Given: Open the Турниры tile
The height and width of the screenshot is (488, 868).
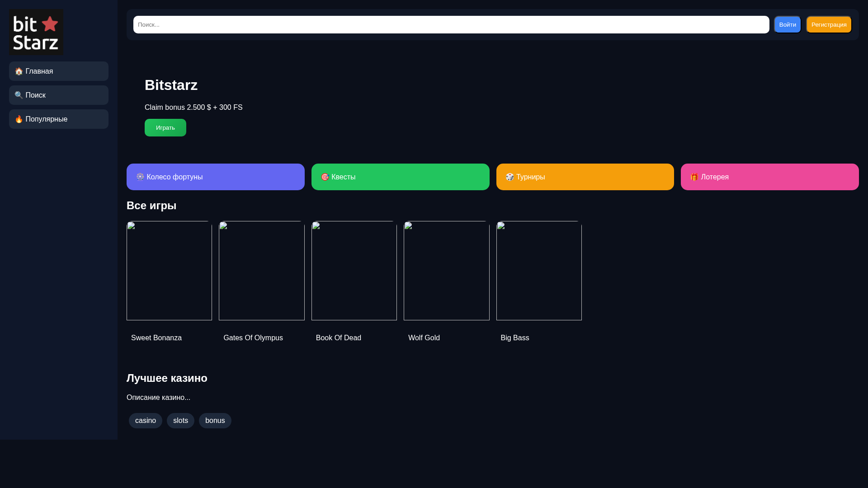Looking at the screenshot, I should click(x=585, y=177).
